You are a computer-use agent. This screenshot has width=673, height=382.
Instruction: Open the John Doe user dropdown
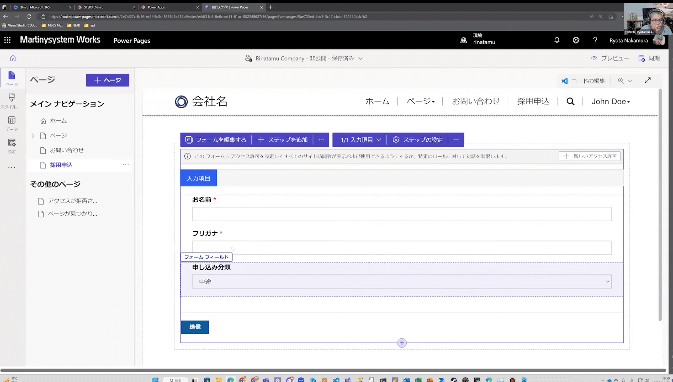click(610, 101)
